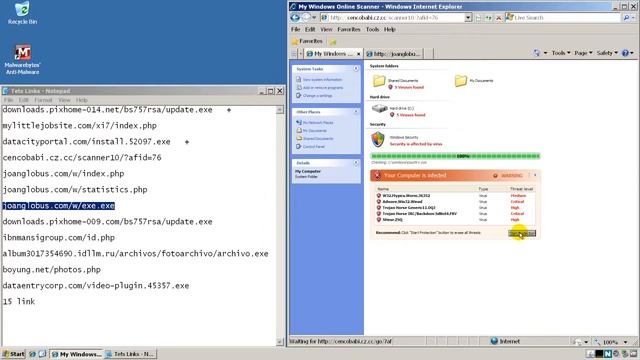Viewport: 640px width, 360px height.
Task: Switch to the http://joanglobu... tab
Action: point(394,53)
